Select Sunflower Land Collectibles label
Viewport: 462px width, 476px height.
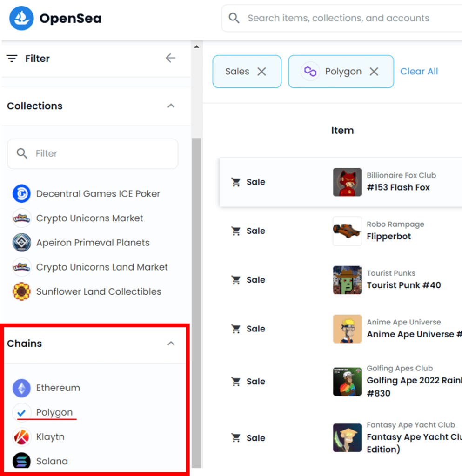point(99,292)
